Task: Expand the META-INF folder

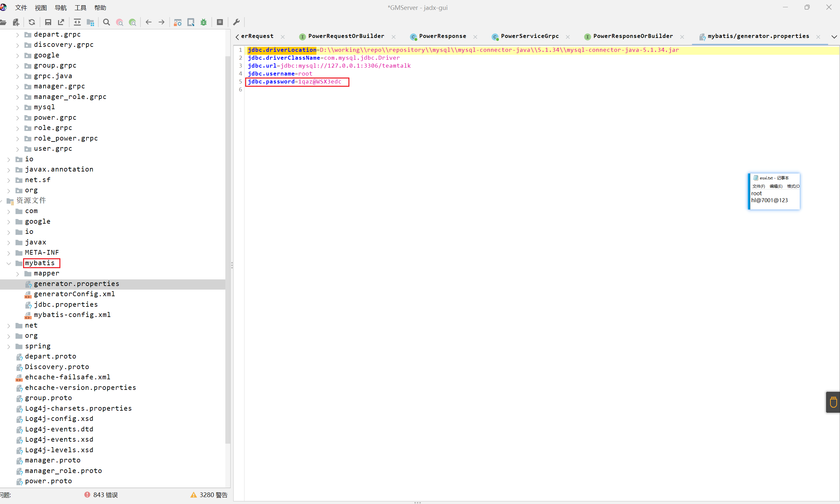Action: tap(9, 253)
